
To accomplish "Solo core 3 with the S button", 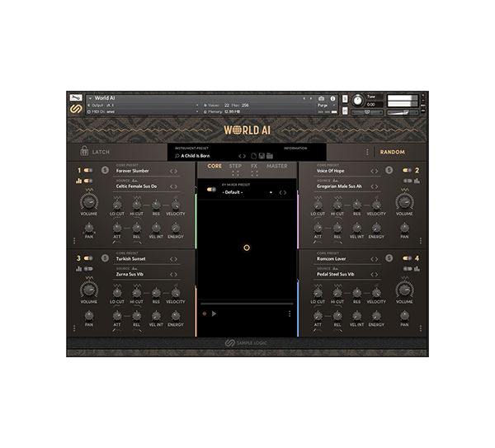I will 105,258.
